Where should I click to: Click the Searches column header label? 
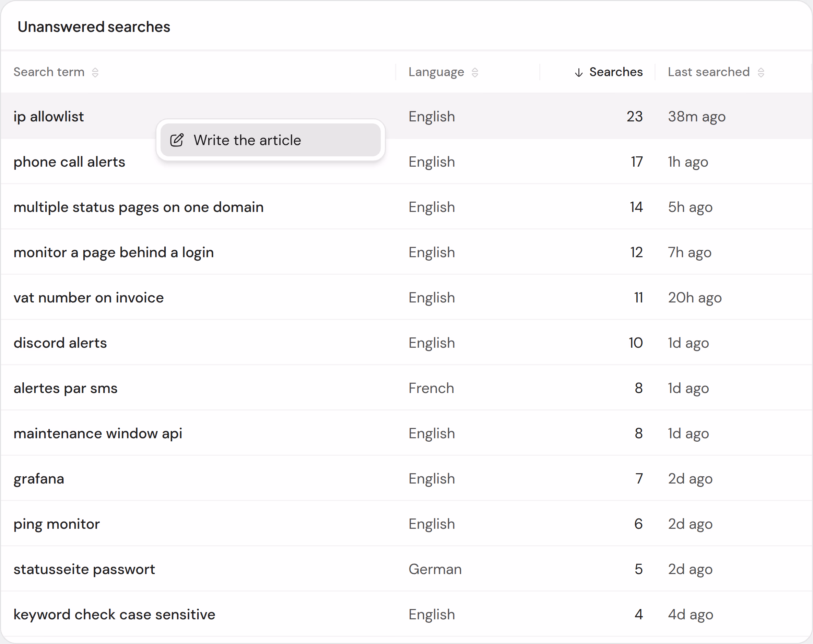tap(616, 72)
